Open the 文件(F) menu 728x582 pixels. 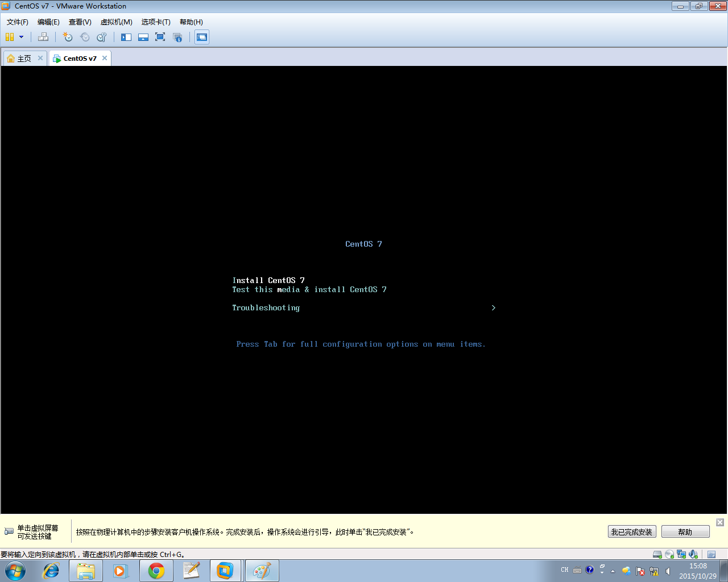point(18,22)
